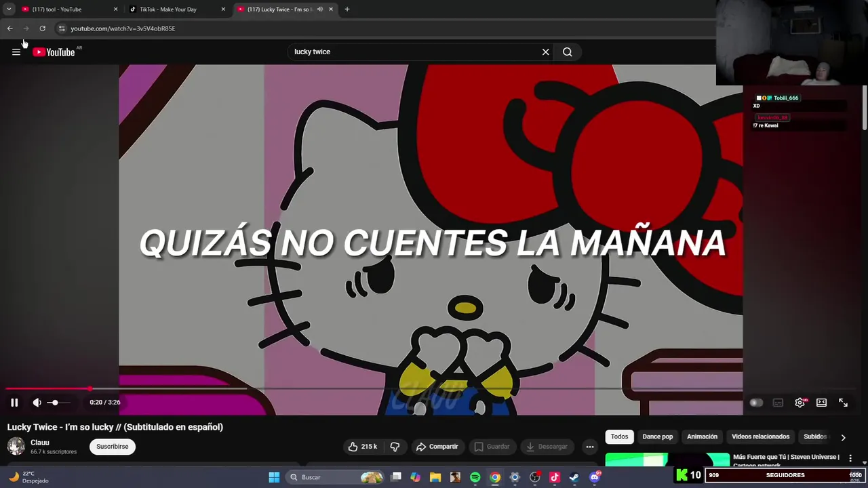Toggle subtitles with the captions icon

(x=778, y=403)
